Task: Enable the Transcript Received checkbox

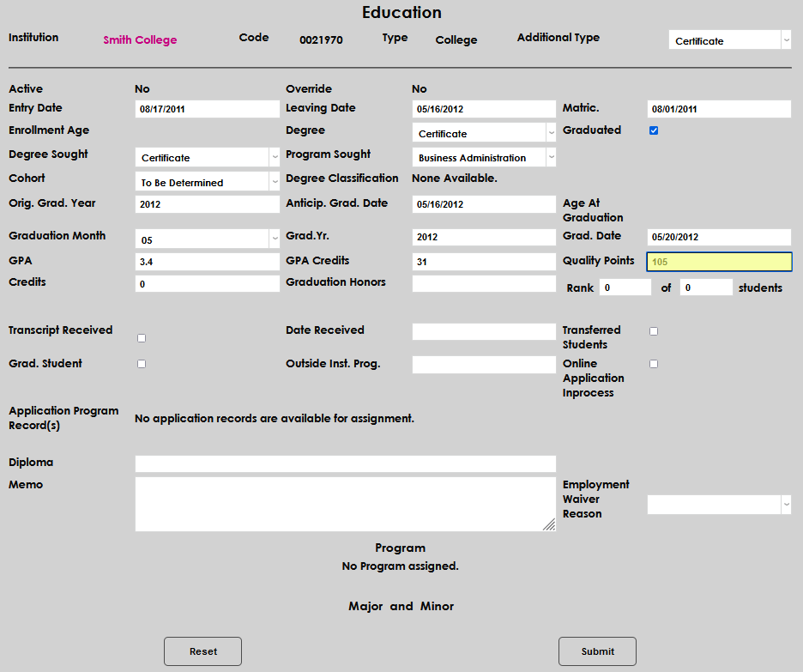Action: pos(142,338)
